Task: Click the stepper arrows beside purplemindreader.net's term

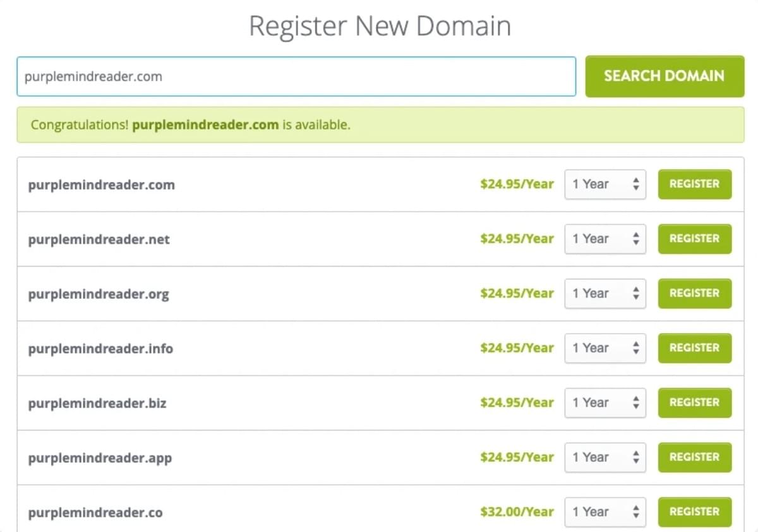Action: 637,239
